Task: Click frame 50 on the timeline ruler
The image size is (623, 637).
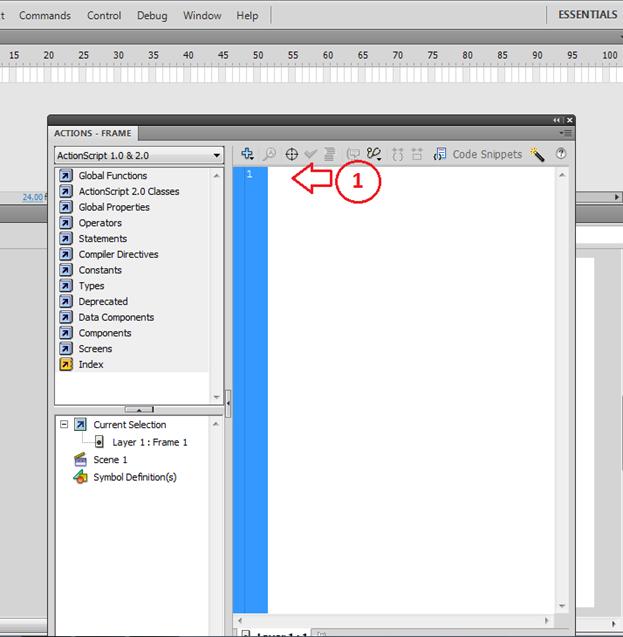Action: [258, 55]
